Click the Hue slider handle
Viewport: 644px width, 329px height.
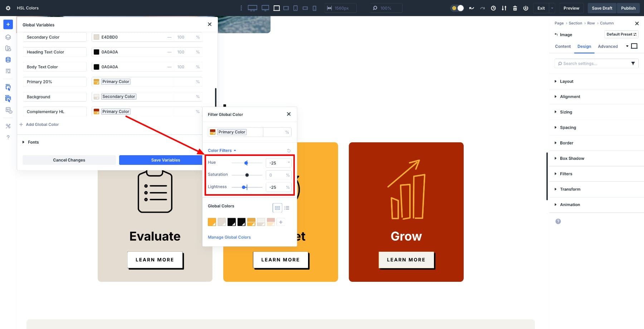click(246, 163)
